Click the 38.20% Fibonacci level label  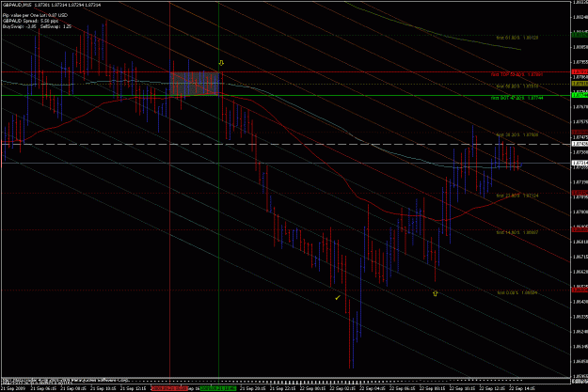click(x=517, y=134)
